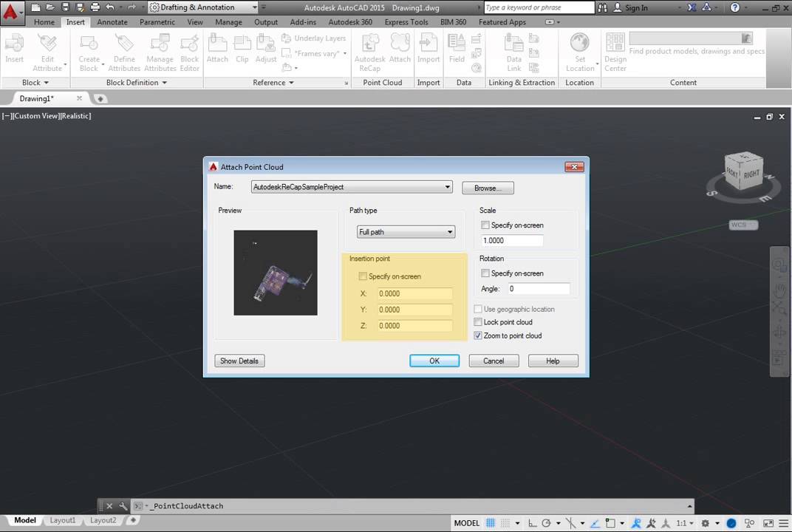Screen dimensions: 792x532
Task: Click the Set Location globe icon
Action: tap(579, 42)
